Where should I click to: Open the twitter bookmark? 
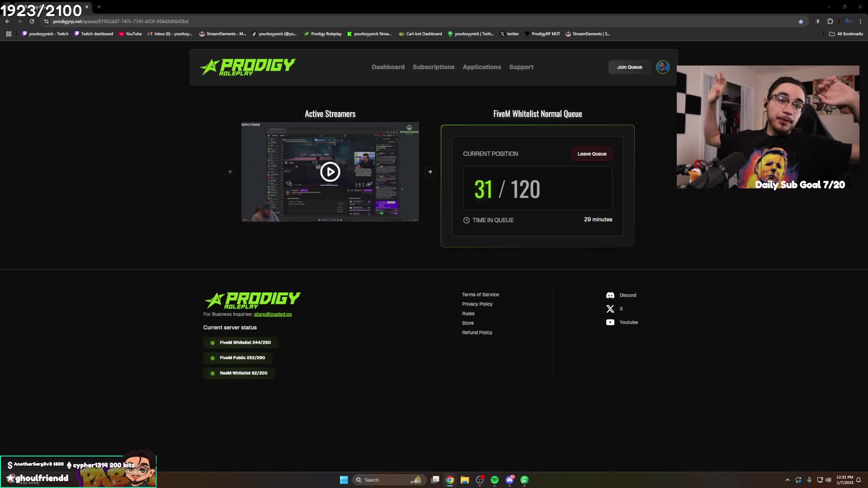(509, 34)
